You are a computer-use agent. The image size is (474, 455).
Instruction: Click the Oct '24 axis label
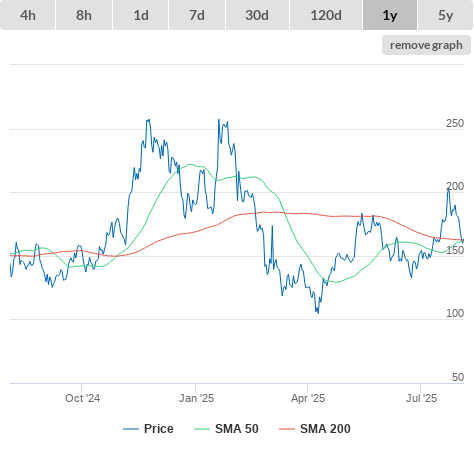[x=82, y=398]
